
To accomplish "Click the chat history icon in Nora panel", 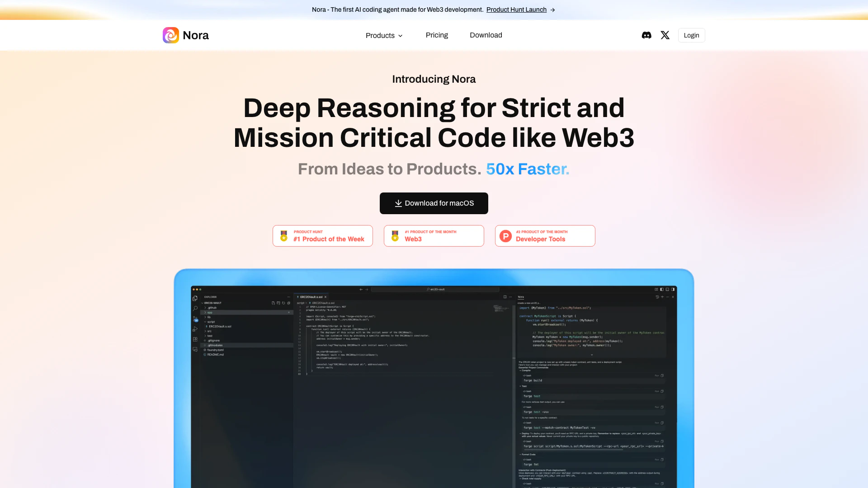I will [x=657, y=297].
